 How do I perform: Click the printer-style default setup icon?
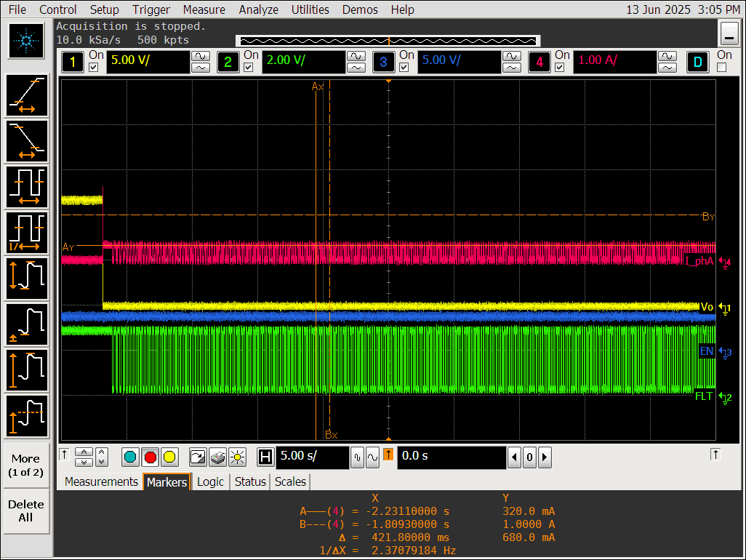click(x=217, y=457)
